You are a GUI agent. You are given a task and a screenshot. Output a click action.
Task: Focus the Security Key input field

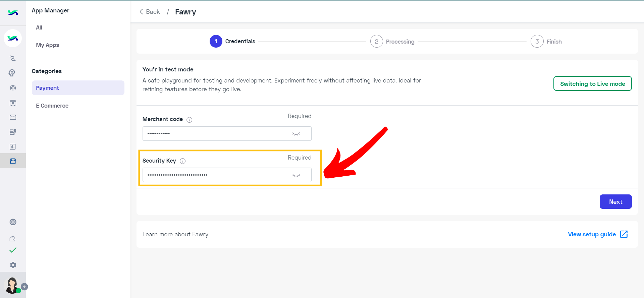click(x=227, y=175)
